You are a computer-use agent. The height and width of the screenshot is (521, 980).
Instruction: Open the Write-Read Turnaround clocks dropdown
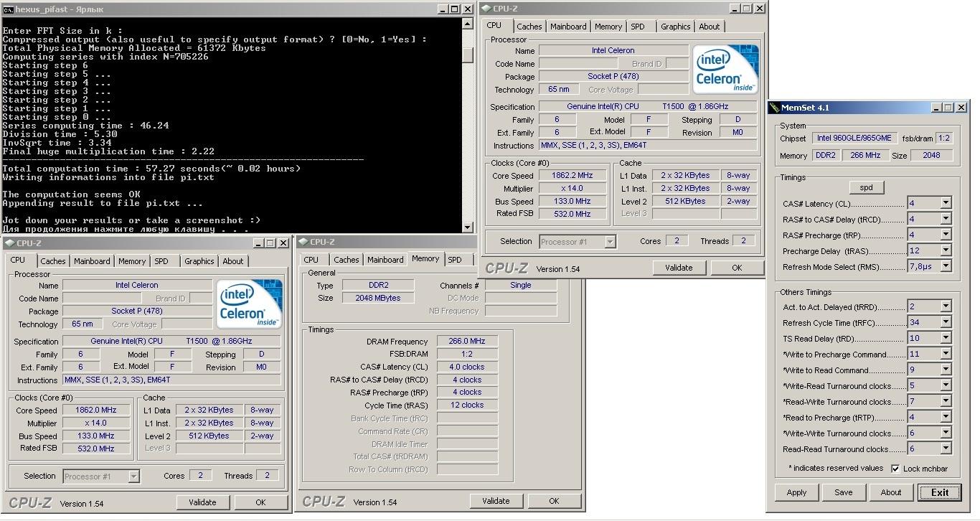(x=946, y=385)
